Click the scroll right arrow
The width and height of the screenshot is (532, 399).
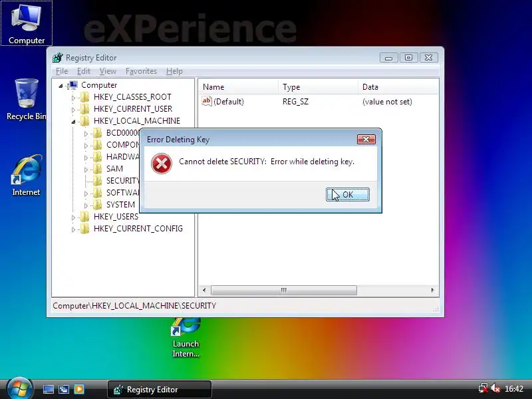433,290
